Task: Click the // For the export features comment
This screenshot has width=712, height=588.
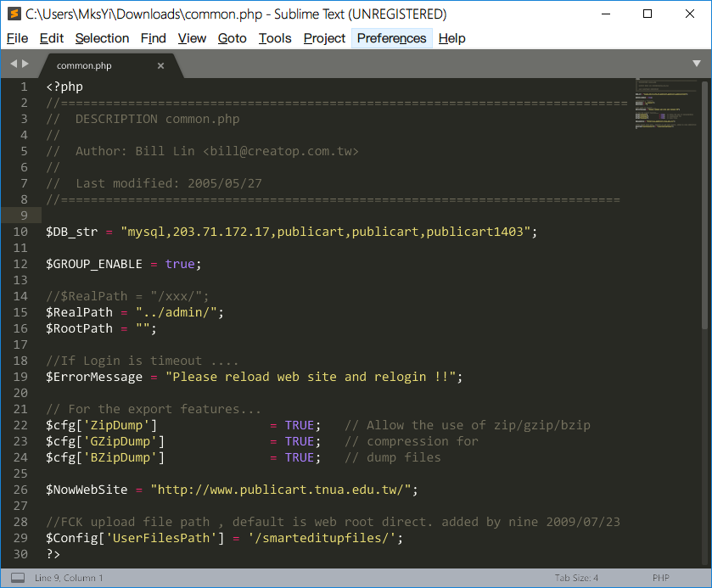Action: [x=154, y=409]
